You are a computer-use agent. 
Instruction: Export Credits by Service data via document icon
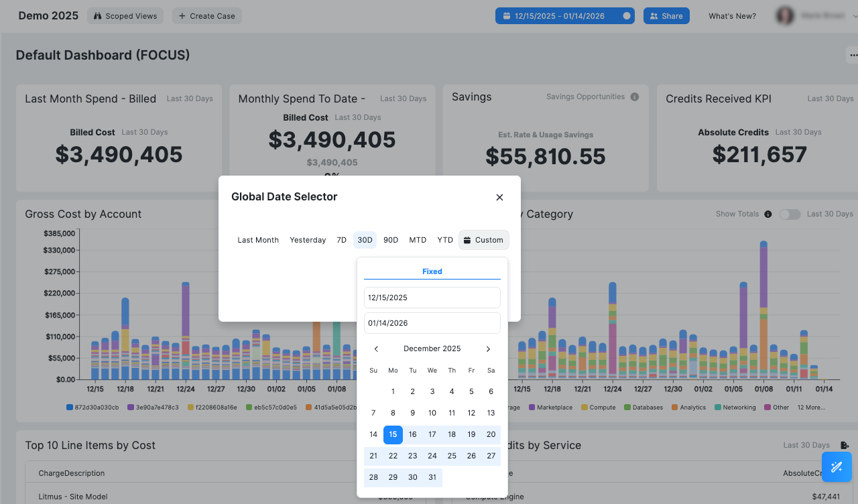tap(846, 444)
